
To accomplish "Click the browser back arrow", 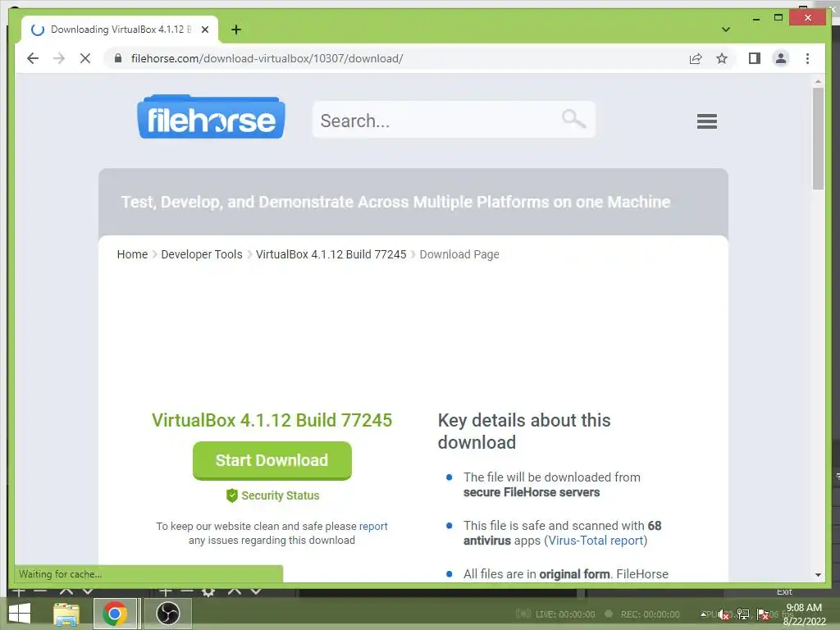I will pos(33,58).
